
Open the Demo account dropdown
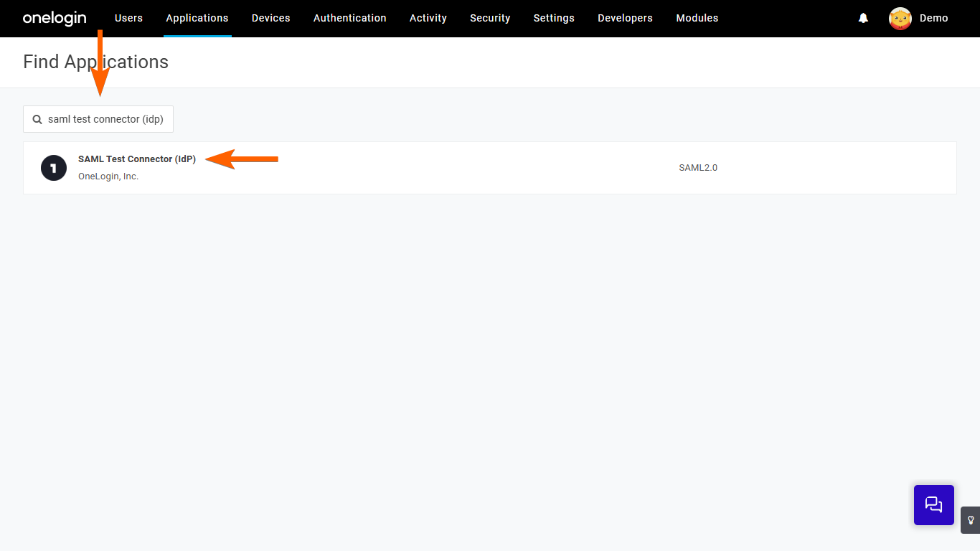[x=934, y=18]
